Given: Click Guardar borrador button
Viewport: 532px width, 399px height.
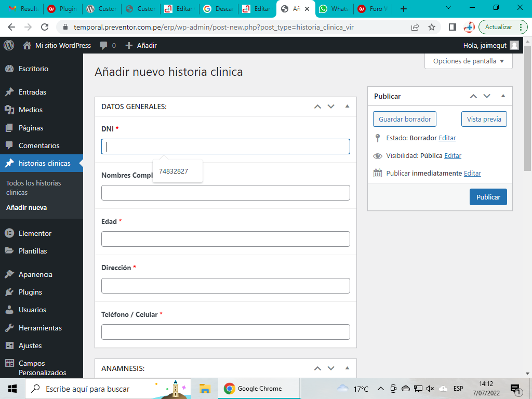Looking at the screenshot, I should point(405,119).
